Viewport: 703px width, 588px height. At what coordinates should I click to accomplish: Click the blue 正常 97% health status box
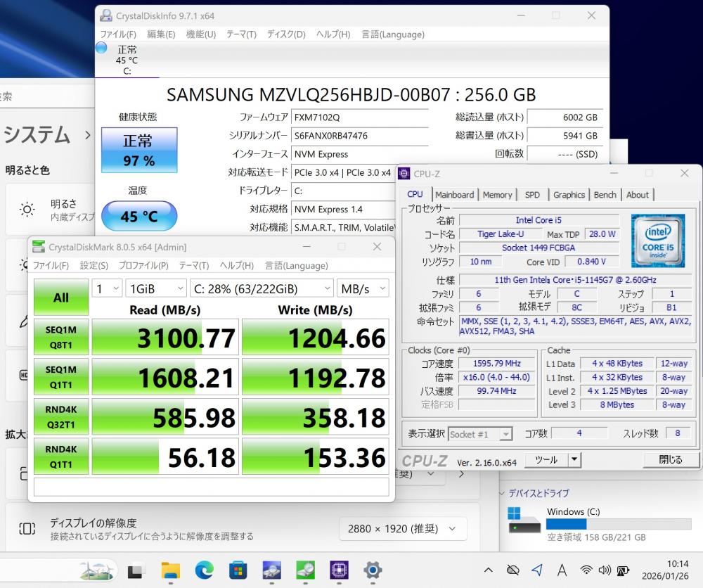[x=139, y=150]
